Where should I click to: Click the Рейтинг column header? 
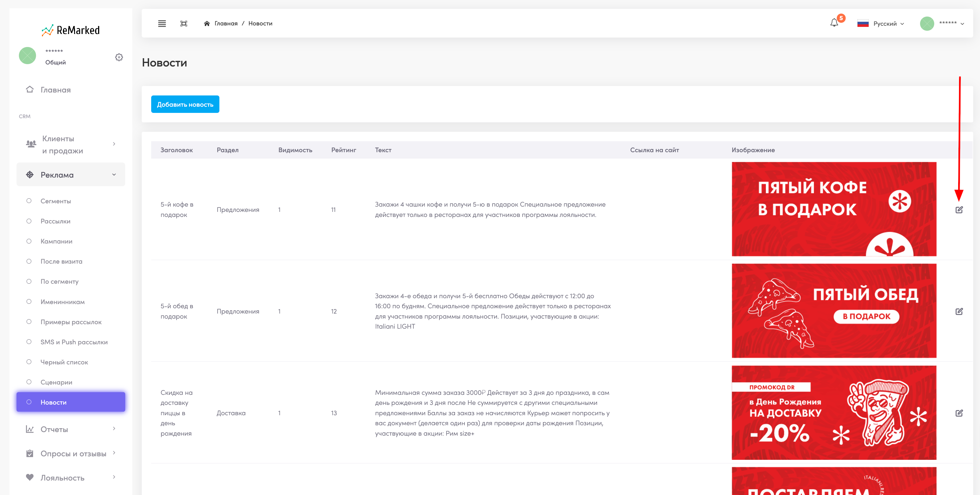(x=343, y=150)
